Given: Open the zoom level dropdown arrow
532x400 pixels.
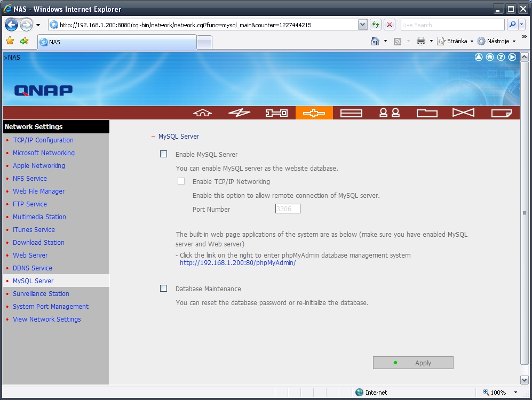Looking at the screenshot, I should [x=515, y=392].
